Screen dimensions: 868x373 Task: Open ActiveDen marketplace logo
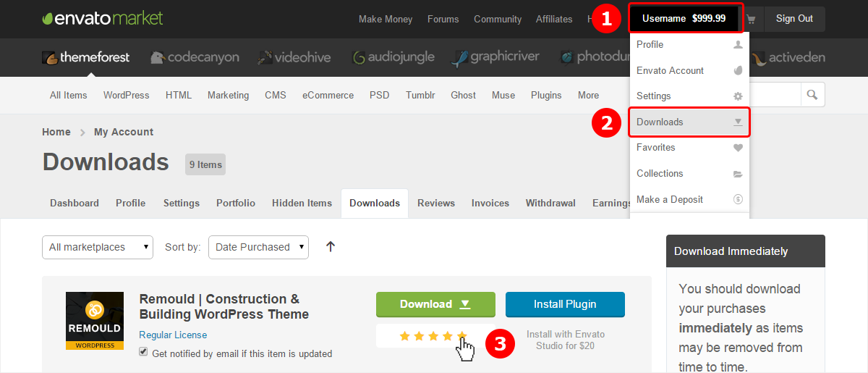click(788, 57)
